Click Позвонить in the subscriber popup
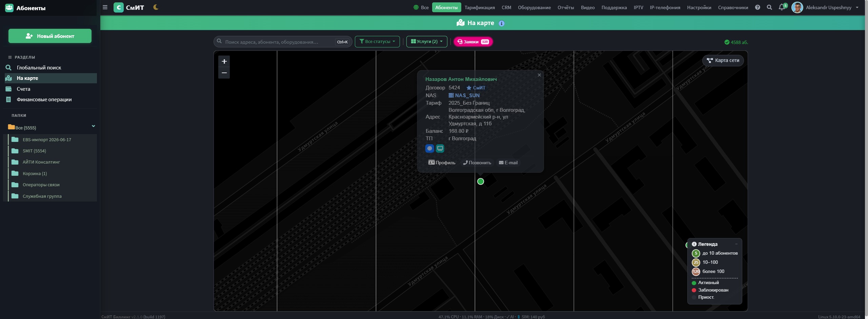This screenshot has width=868, height=319. pyautogui.click(x=477, y=163)
